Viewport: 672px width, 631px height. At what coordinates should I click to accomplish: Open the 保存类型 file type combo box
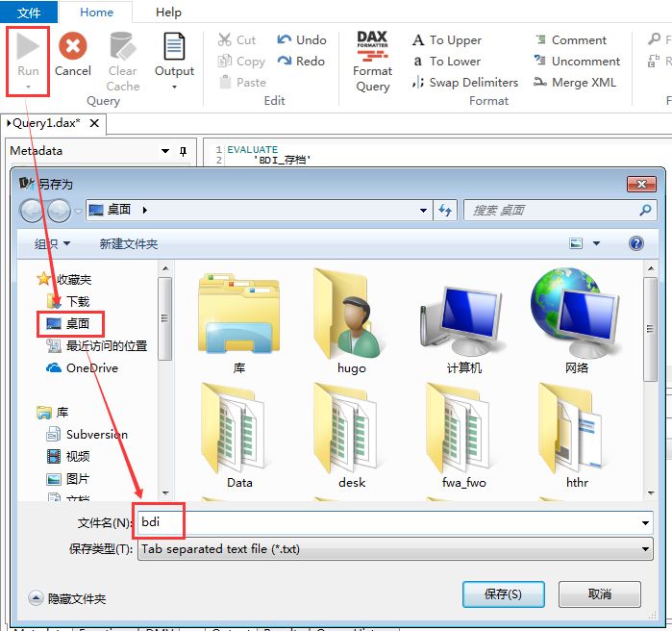[395, 549]
